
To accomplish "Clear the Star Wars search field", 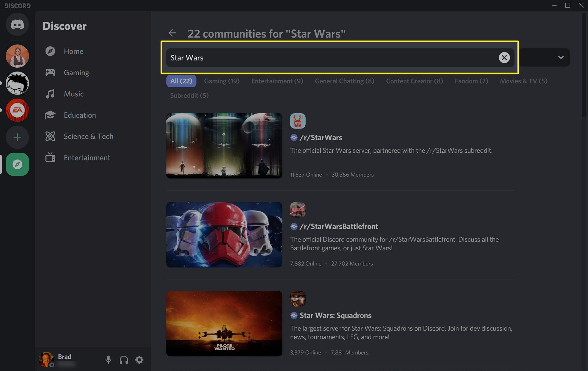I will coord(504,57).
